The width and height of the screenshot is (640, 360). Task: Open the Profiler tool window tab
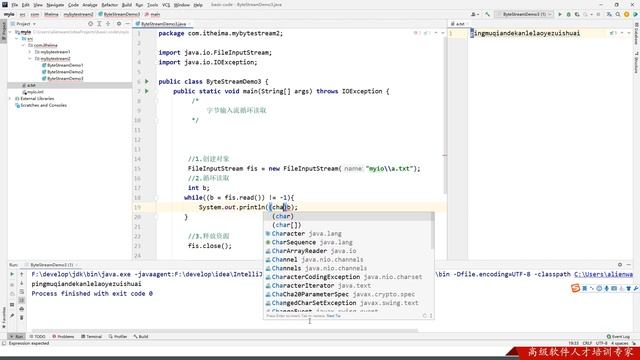[118, 337]
